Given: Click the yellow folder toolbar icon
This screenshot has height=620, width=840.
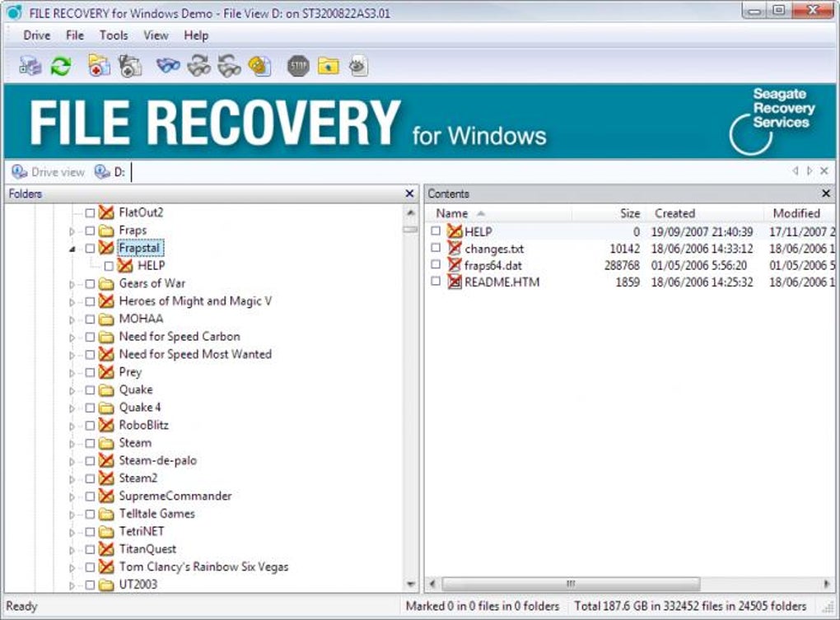Looking at the screenshot, I should [x=329, y=67].
